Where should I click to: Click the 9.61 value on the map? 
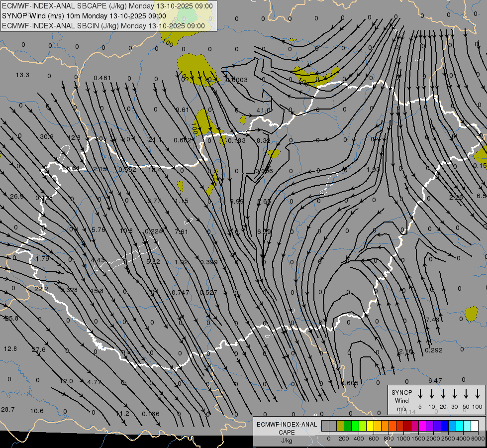click(x=182, y=110)
